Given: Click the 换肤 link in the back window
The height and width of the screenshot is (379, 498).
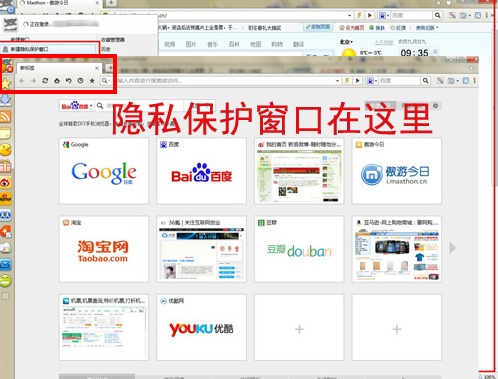Looking at the screenshot, I should coord(377,28).
